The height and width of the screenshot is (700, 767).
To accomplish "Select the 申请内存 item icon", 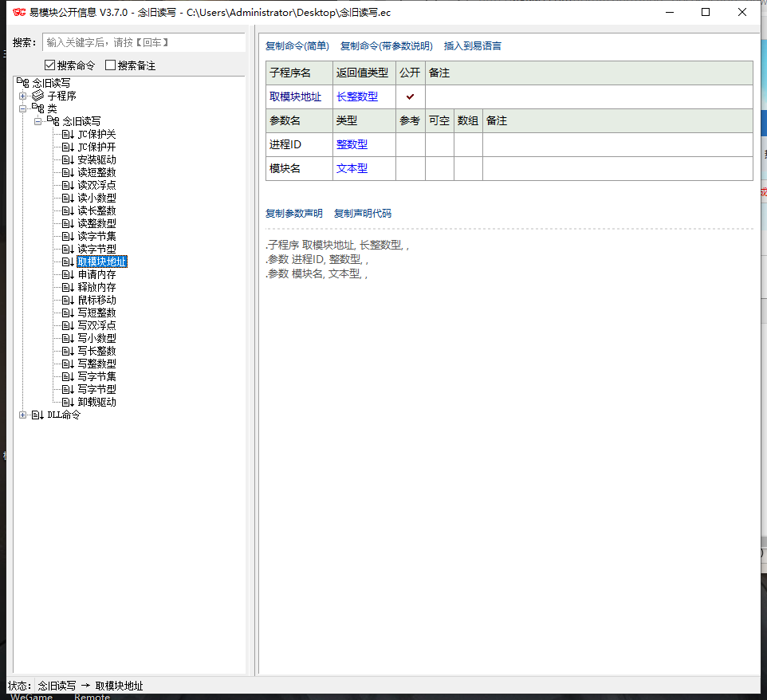I will [x=69, y=274].
